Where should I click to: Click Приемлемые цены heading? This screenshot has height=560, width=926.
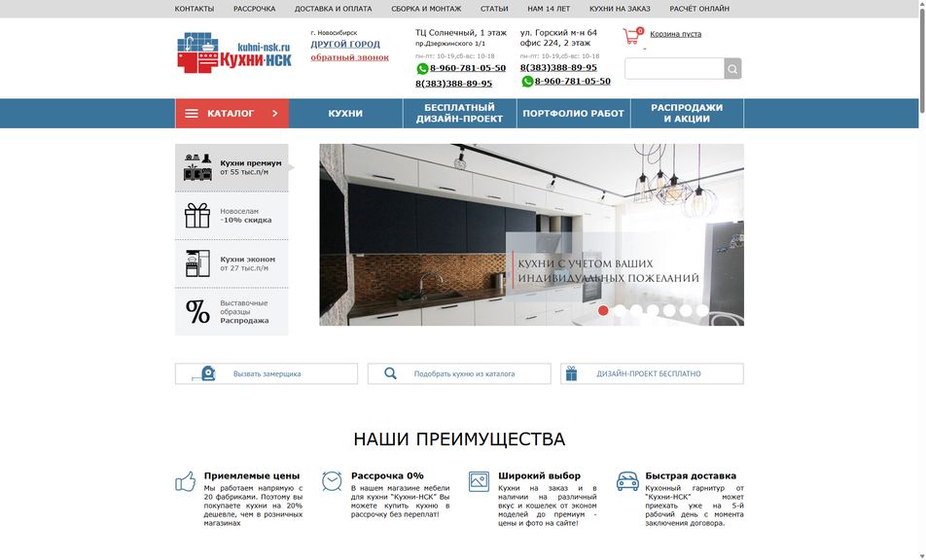pos(252,475)
